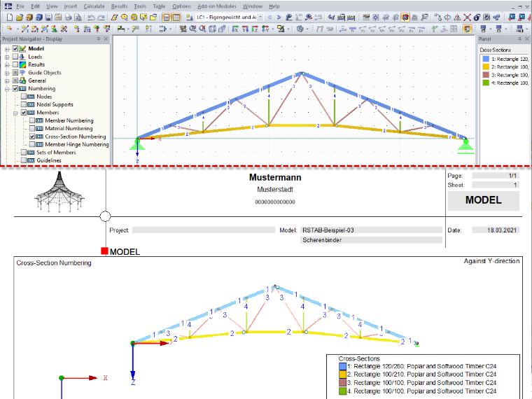
Task: Open the File menu
Action: pos(20,6)
